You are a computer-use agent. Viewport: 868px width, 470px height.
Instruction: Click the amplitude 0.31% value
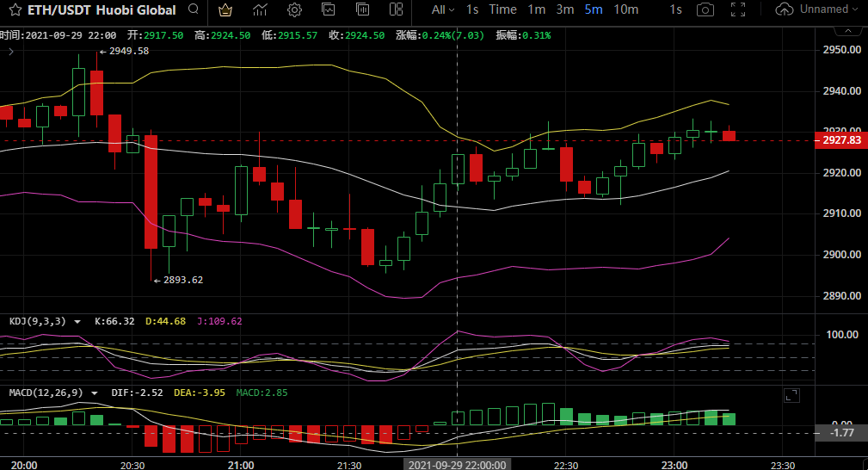coord(536,35)
